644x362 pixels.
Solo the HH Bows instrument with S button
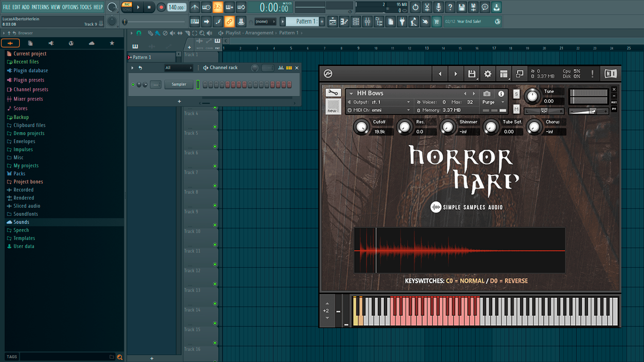point(516,94)
